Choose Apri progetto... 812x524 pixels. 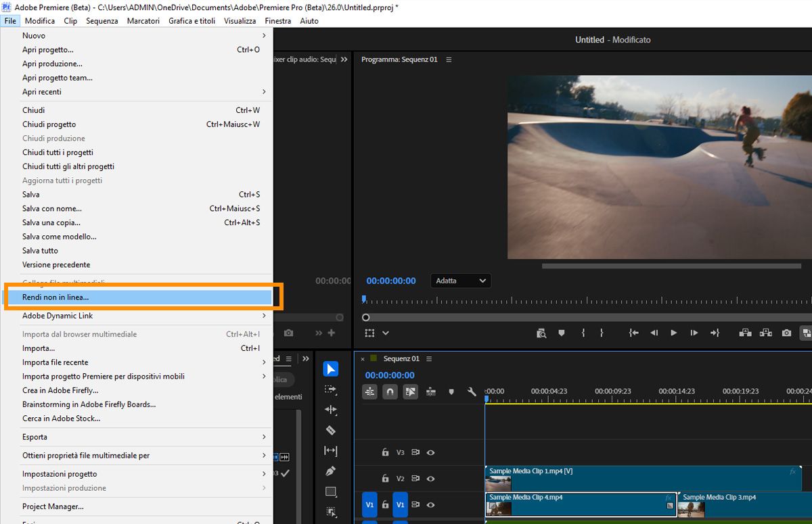point(135,50)
